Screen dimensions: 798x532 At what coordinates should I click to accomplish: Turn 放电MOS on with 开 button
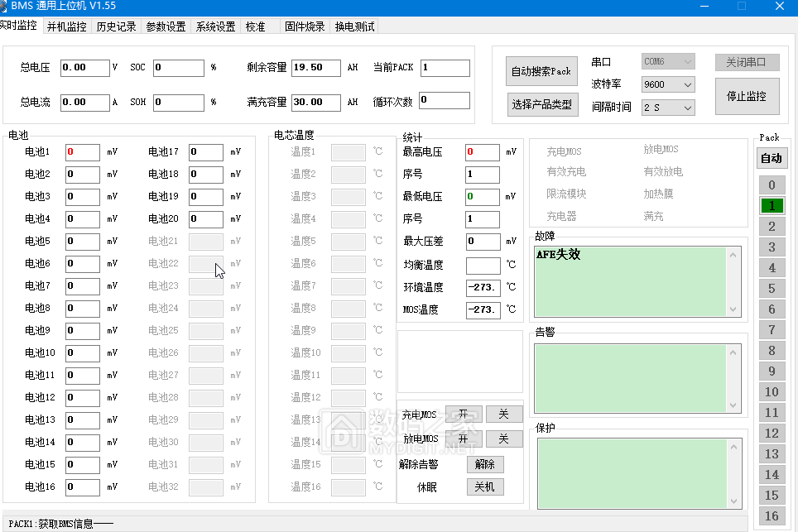[464, 439]
